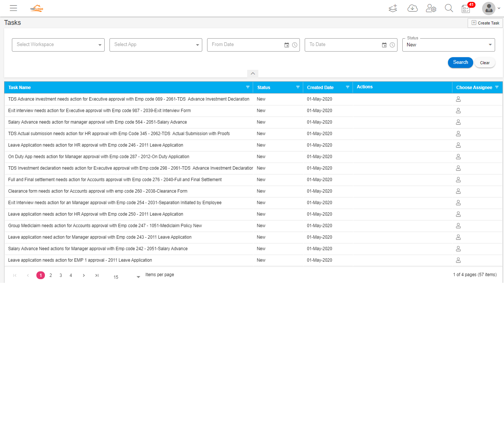504x435 pixels.
Task: Open filter on Created Date column
Action: click(x=347, y=87)
